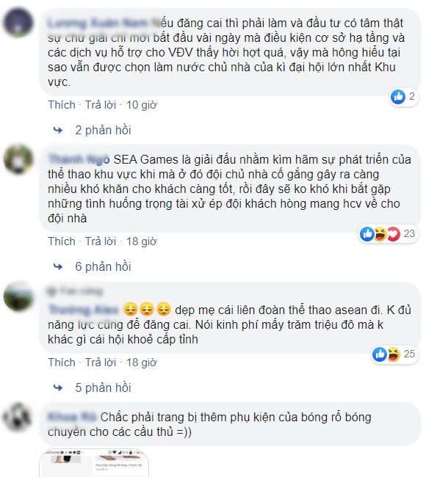Click the reply arrow beside 5 phản hồi
This screenshot has width=448, height=477.
pos(58,388)
